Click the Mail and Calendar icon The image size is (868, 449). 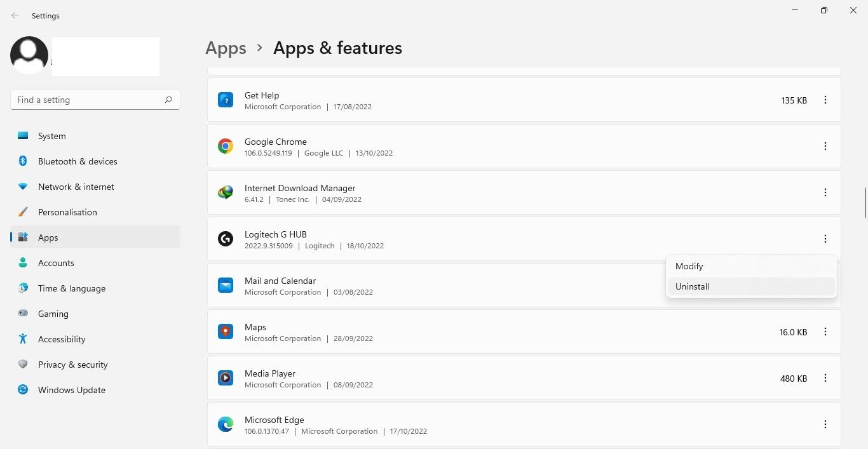pyautogui.click(x=226, y=285)
